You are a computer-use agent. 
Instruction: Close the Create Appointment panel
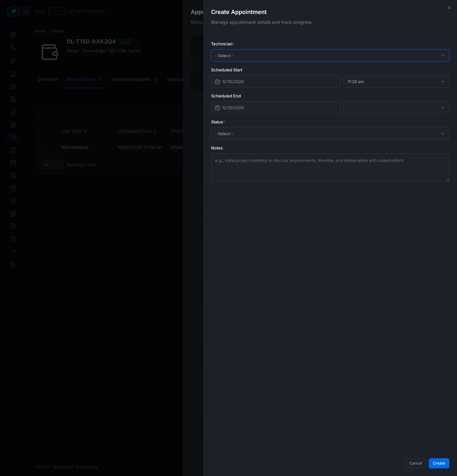coord(449,8)
